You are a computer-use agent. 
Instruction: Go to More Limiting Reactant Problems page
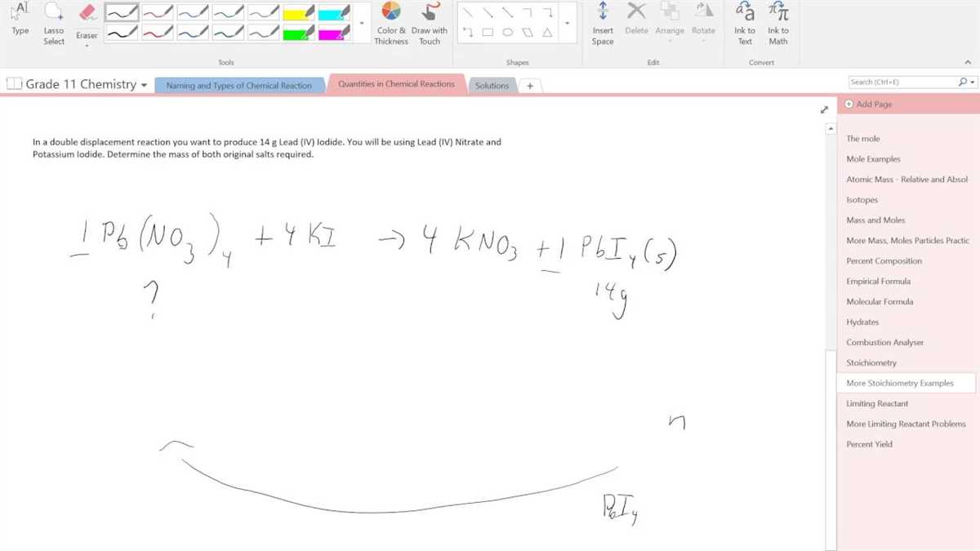pos(906,424)
